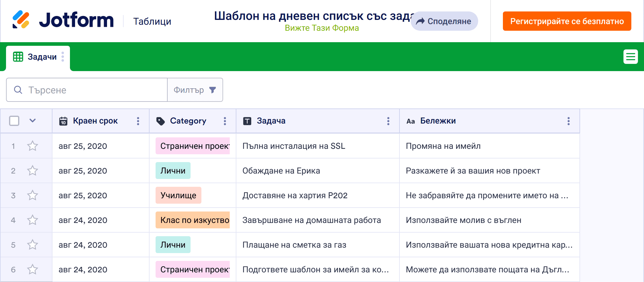Click the Jotform logo icon

click(x=21, y=20)
